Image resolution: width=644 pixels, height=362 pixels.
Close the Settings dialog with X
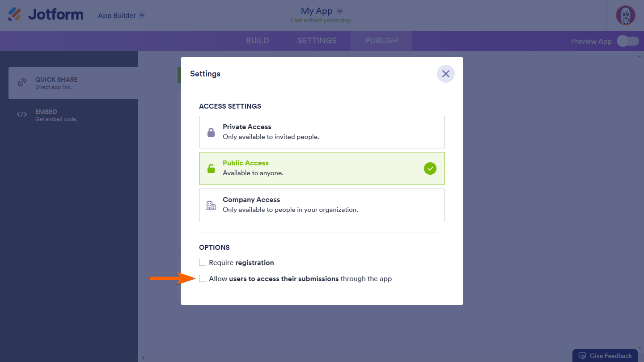tap(445, 74)
